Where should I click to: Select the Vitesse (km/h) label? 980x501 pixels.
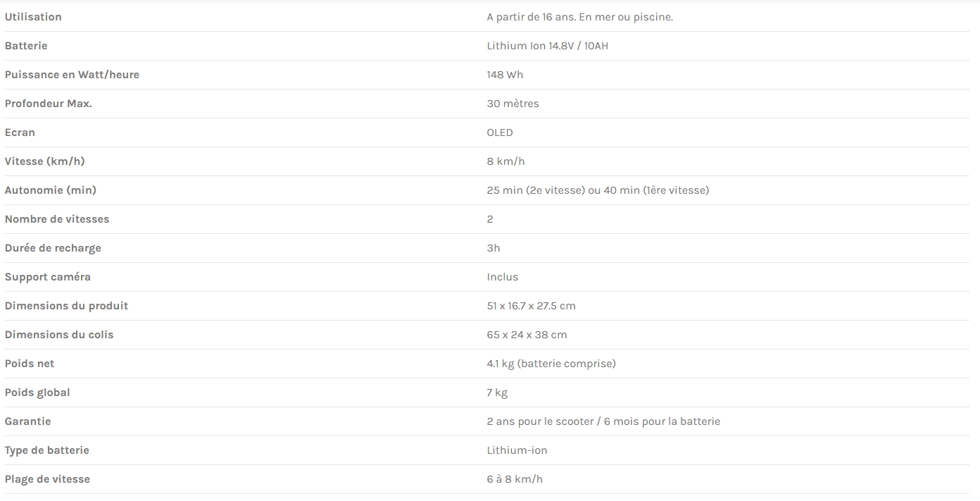tap(44, 161)
